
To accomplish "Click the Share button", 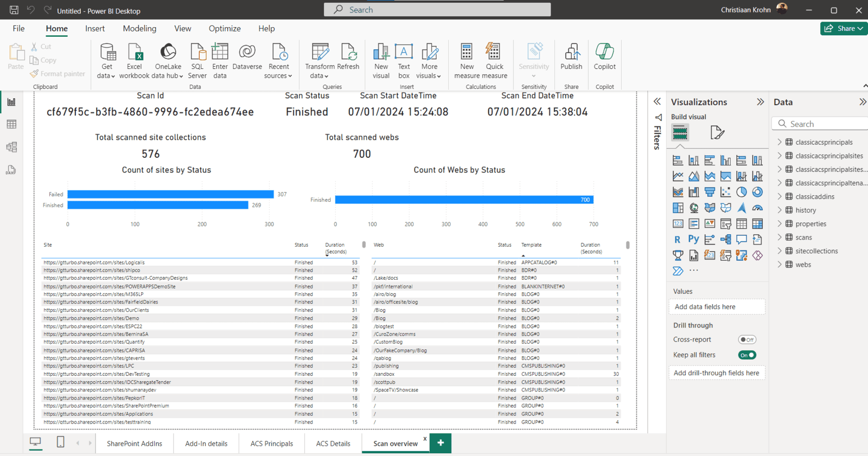I will point(844,29).
